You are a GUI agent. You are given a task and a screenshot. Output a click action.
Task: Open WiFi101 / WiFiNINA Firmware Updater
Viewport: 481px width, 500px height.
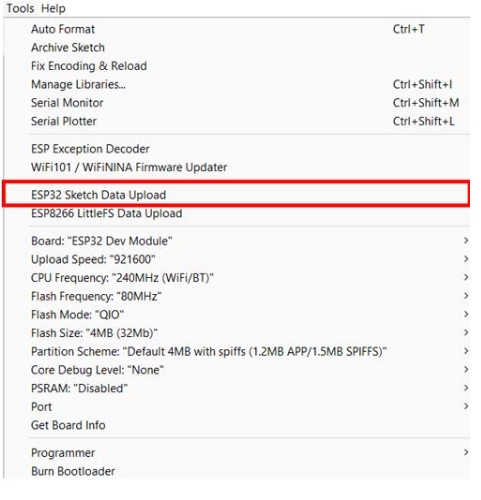click(x=236, y=167)
